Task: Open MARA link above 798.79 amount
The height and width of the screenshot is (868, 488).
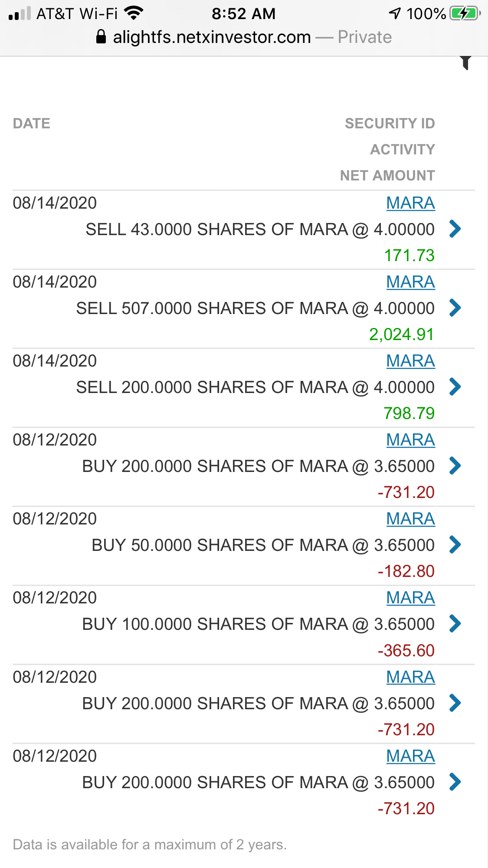Action: pyautogui.click(x=410, y=361)
